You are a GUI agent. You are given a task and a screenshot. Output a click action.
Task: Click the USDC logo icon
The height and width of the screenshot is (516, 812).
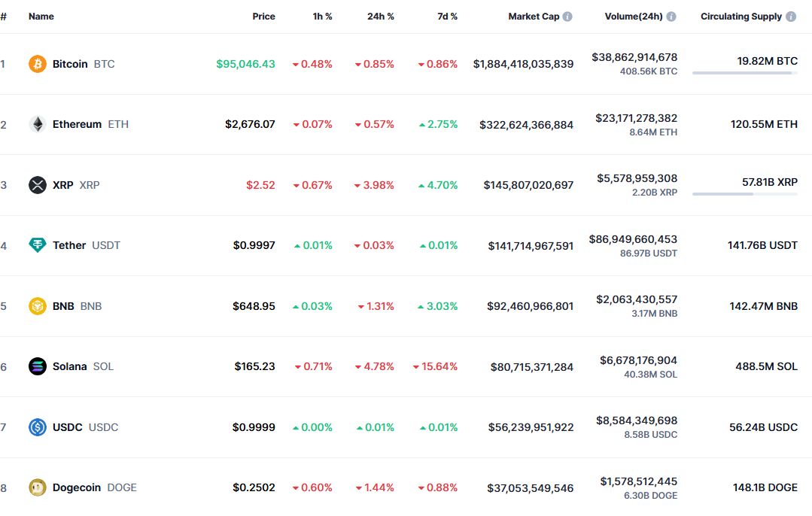pyautogui.click(x=38, y=427)
